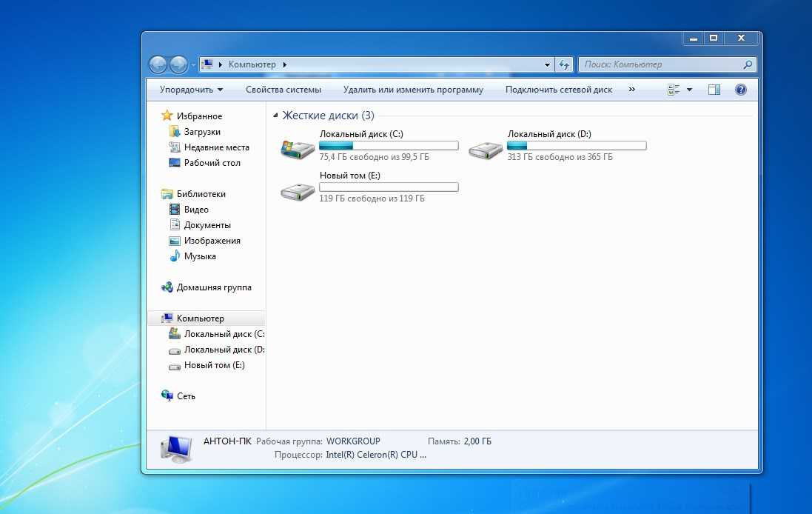Toggle the preview pane icon
Screen dimensions: 812x514
(714, 90)
